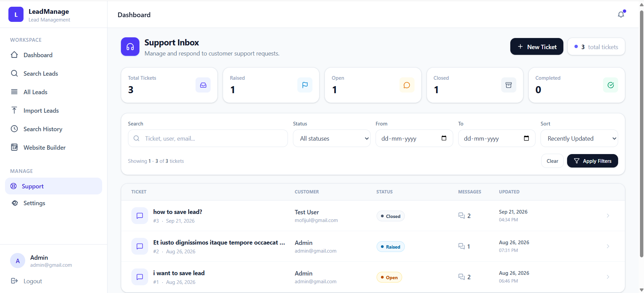Click email mofijul@gmail.com
The image size is (644, 293).
pos(316,220)
